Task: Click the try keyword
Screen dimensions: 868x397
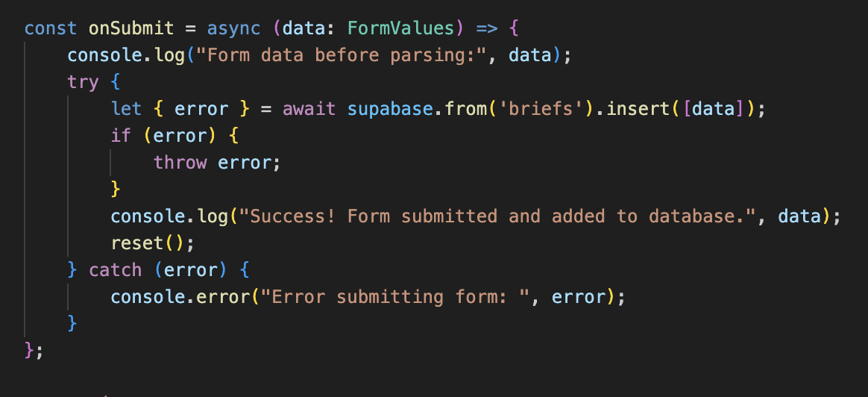Action: [x=83, y=83]
